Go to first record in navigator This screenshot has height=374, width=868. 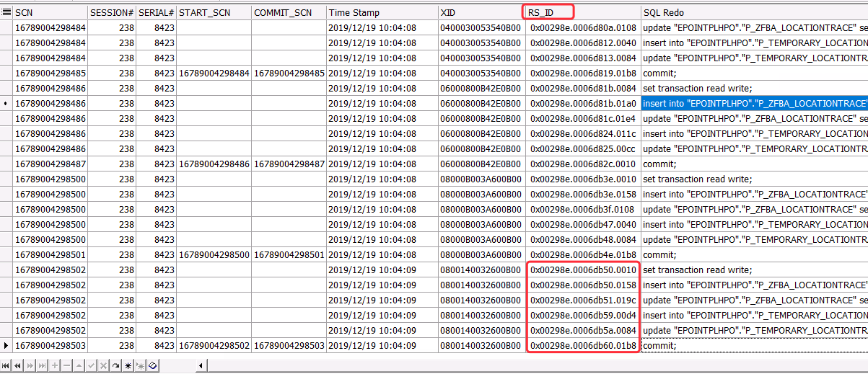coord(6,365)
